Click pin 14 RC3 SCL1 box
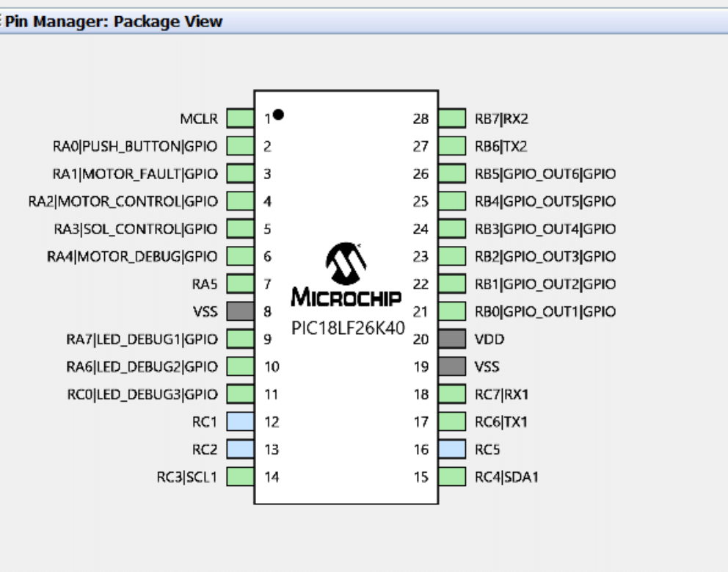This screenshot has height=572, width=728. pos(241,477)
